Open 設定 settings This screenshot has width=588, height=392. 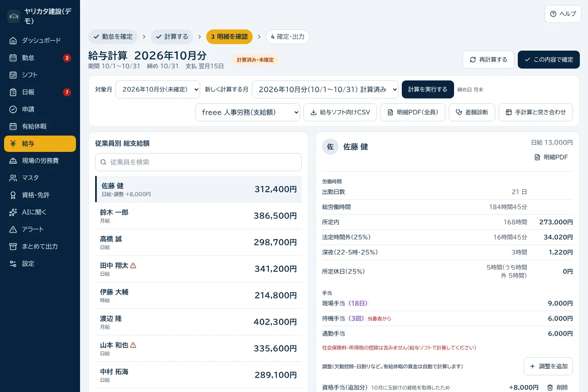40,263
